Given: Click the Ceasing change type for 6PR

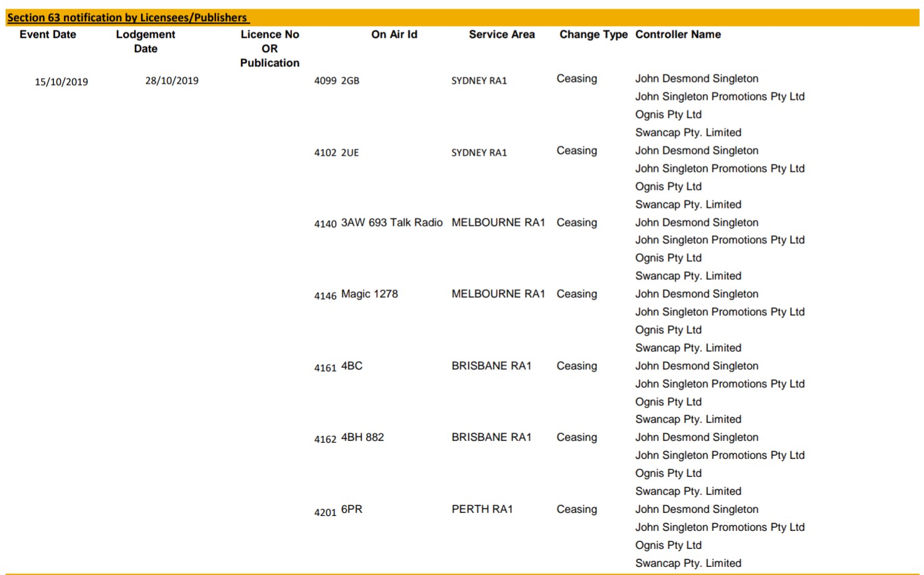Looking at the screenshot, I should (x=576, y=509).
